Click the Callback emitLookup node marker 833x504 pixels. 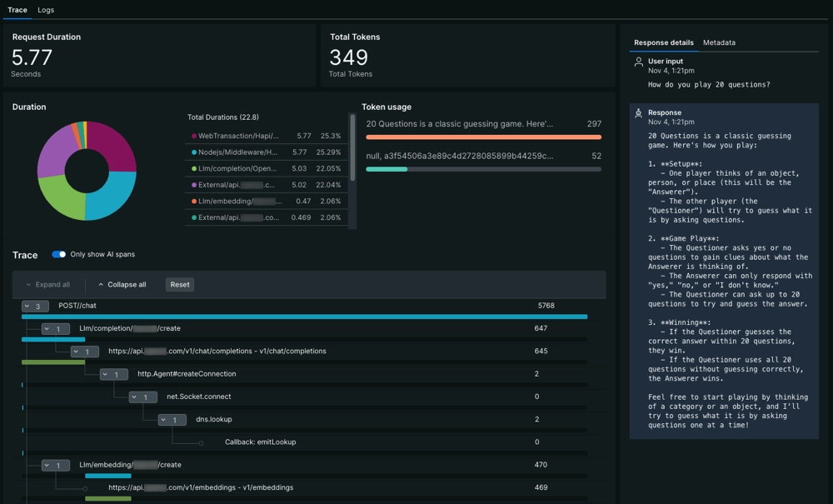coord(201,442)
